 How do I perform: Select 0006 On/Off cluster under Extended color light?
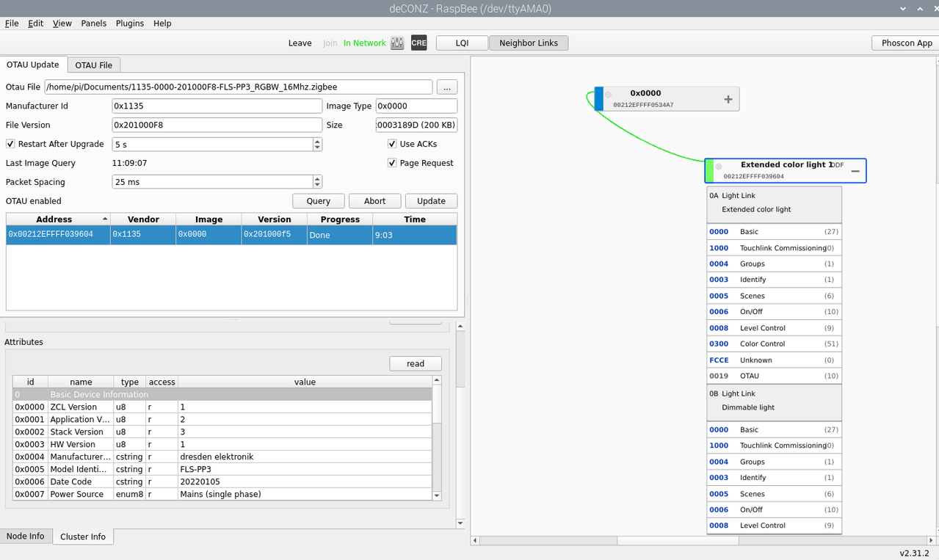(774, 312)
